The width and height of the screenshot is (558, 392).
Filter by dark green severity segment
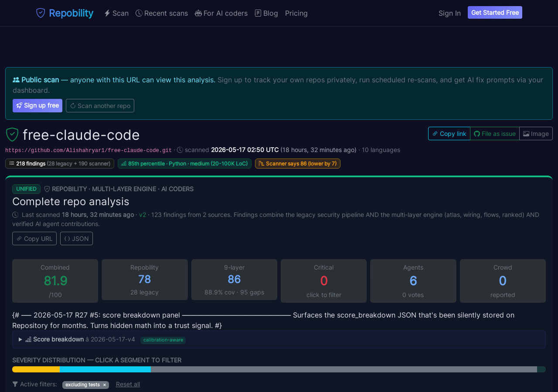tap(541, 369)
